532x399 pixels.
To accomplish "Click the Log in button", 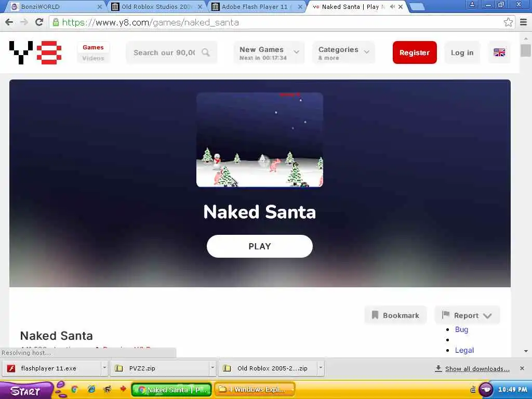I will click(462, 52).
